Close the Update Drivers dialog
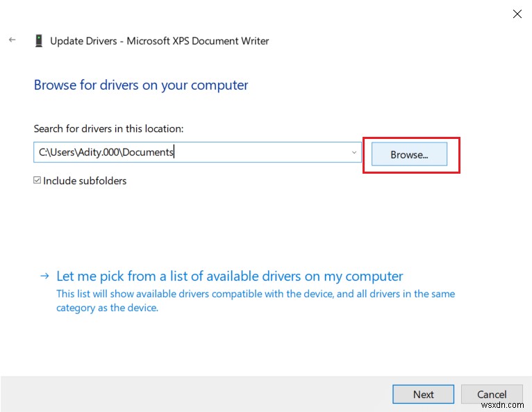532x412 pixels. pyautogui.click(x=517, y=14)
